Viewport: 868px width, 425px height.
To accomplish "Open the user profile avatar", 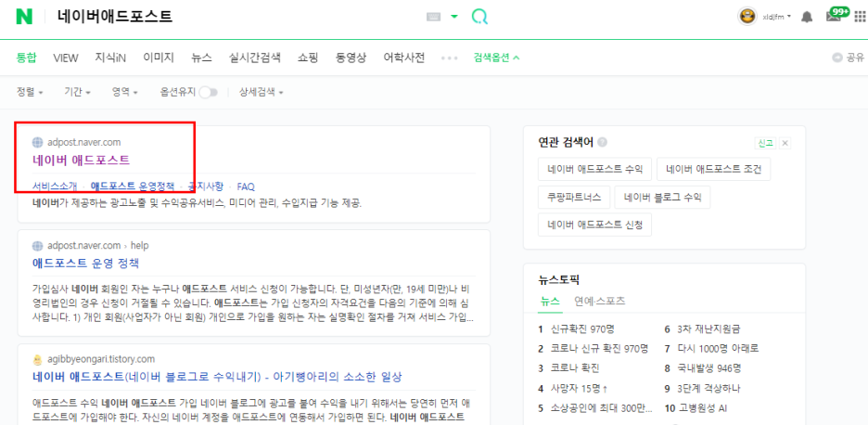I will click(747, 17).
